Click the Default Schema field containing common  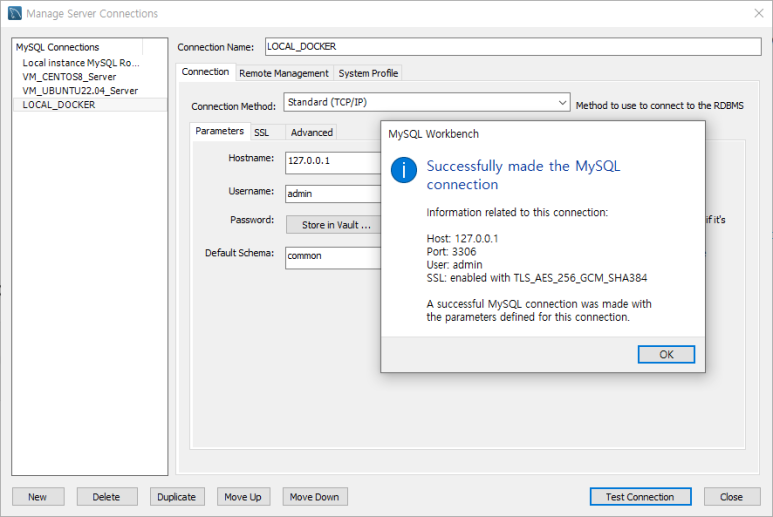point(333,257)
